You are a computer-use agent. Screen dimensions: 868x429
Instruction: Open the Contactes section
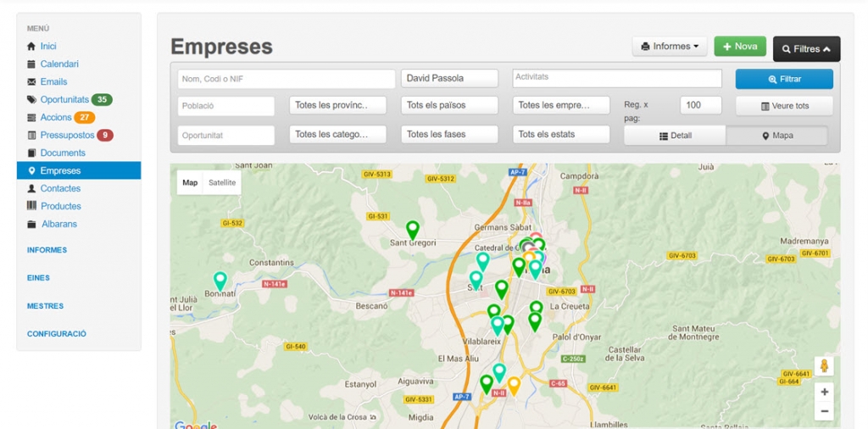coord(60,188)
